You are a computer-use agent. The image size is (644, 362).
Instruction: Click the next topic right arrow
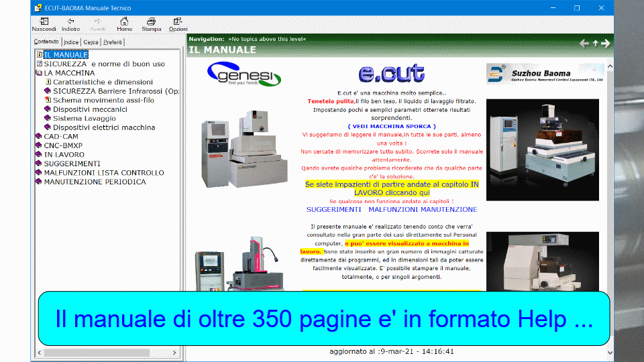click(x=606, y=44)
